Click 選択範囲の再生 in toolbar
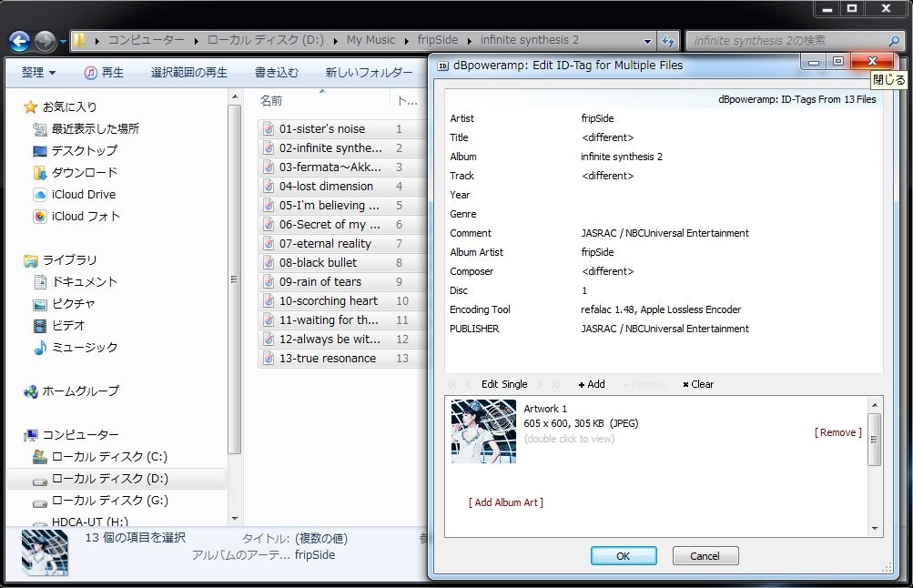The width and height of the screenshot is (913, 588). pyautogui.click(x=189, y=73)
